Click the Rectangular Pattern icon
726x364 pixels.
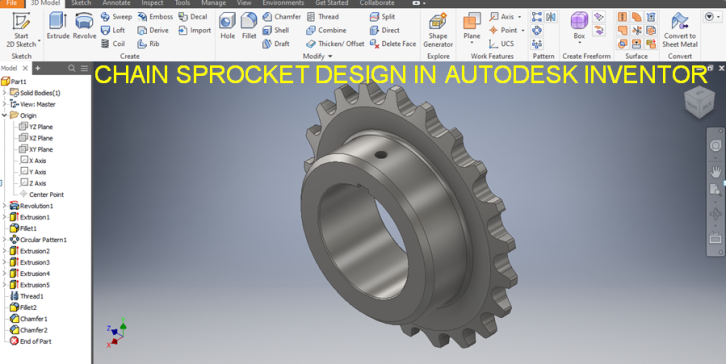point(537,17)
